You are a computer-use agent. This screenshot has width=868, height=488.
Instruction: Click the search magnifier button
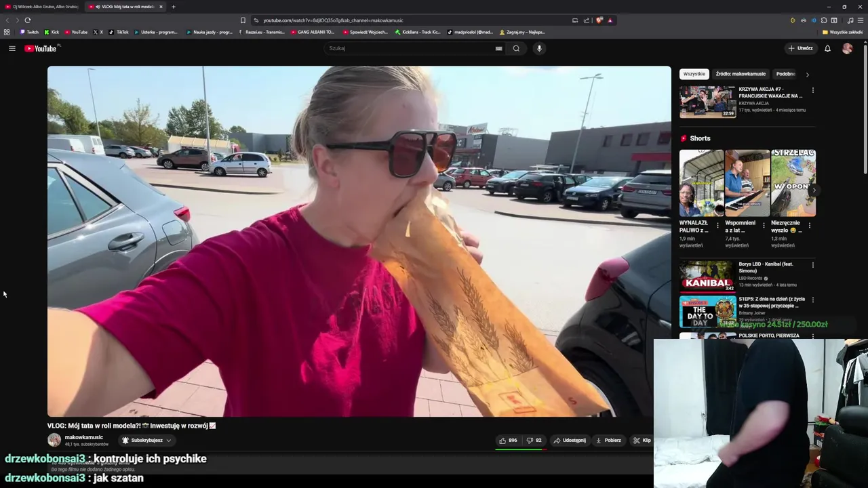pyautogui.click(x=516, y=48)
